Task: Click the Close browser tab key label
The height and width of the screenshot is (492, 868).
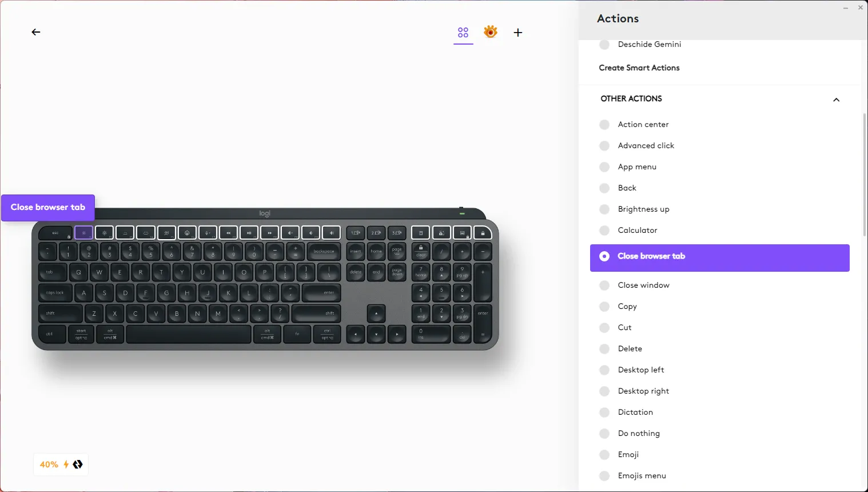Action: [48, 207]
